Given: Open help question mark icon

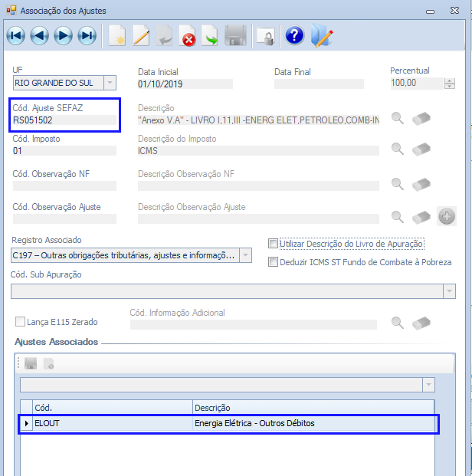Looking at the screenshot, I should point(294,35).
